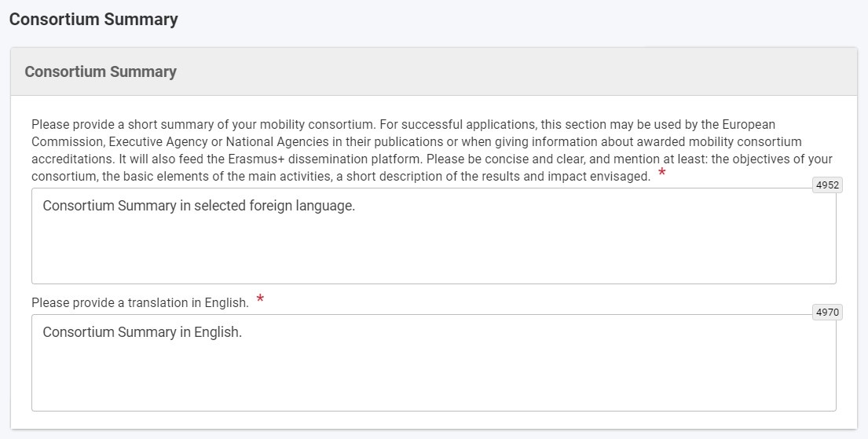Click text 'Consortium Summary in selected foreign language.'

pos(199,206)
